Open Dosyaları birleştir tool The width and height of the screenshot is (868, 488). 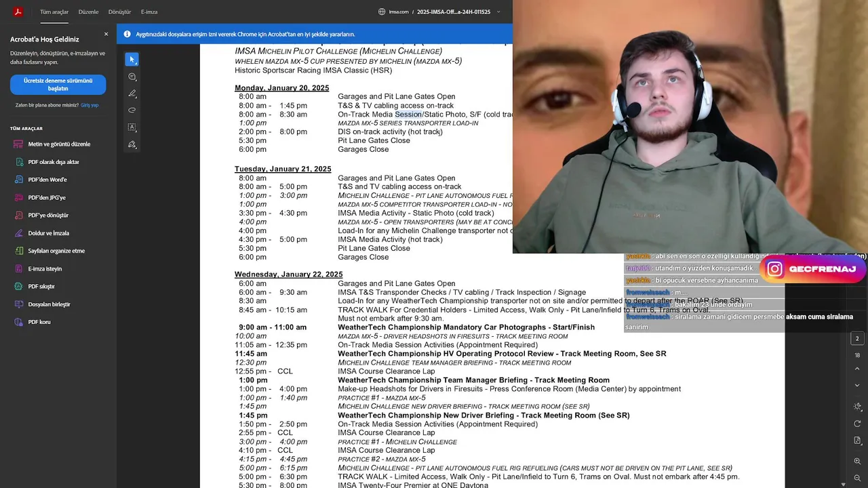(43, 304)
